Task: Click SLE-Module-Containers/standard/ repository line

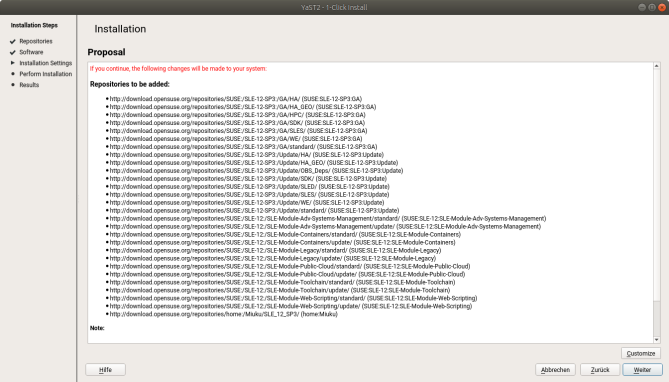Action: coord(285,234)
